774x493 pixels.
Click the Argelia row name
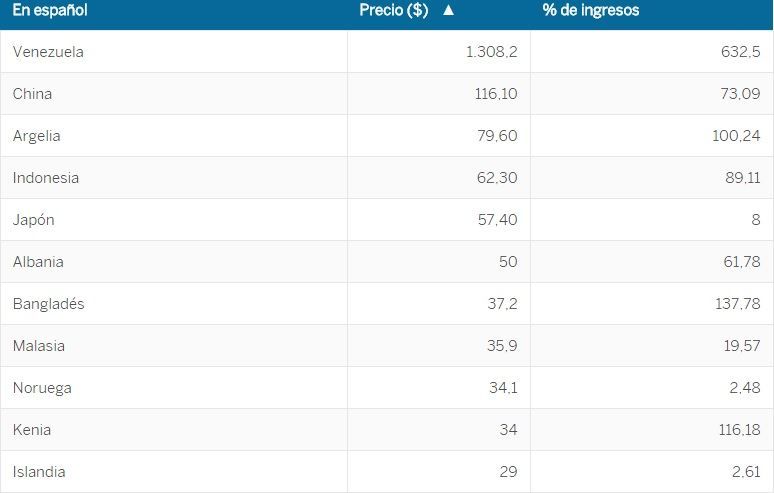coord(37,136)
